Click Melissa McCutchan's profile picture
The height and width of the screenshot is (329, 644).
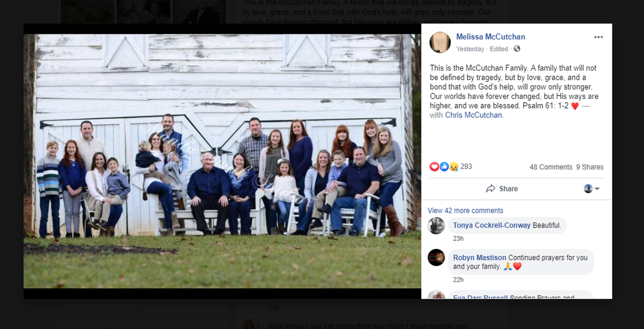click(x=440, y=42)
